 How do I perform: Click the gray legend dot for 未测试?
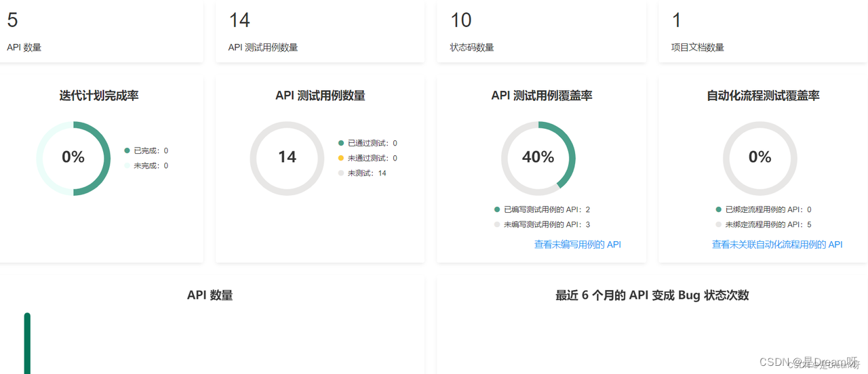click(341, 173)
